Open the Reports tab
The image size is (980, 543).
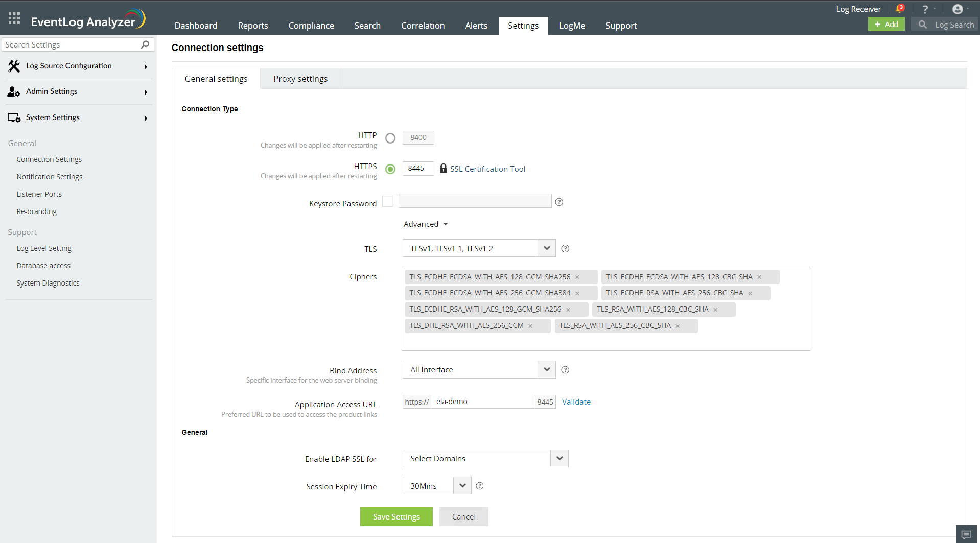[x=252, y=26]
